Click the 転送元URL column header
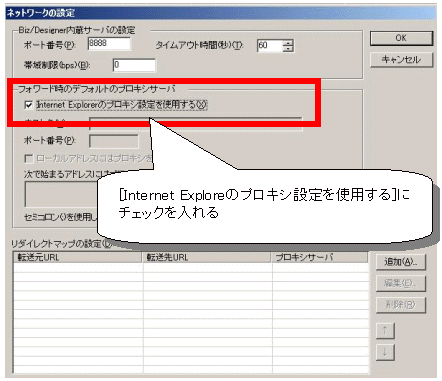442x381 pixels. [x=78, y=257]
